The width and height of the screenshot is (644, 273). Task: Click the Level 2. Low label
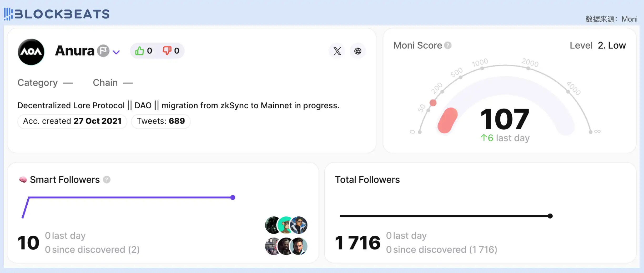[x=598, y=45]
